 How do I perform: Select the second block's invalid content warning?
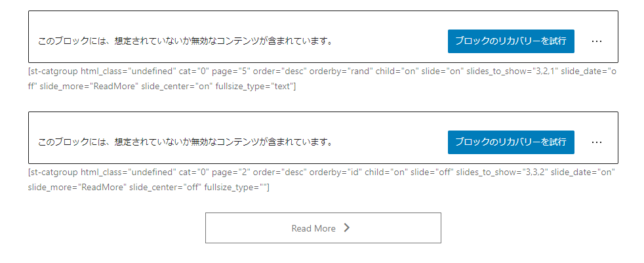pyautogui.click(x=185, y=142)
